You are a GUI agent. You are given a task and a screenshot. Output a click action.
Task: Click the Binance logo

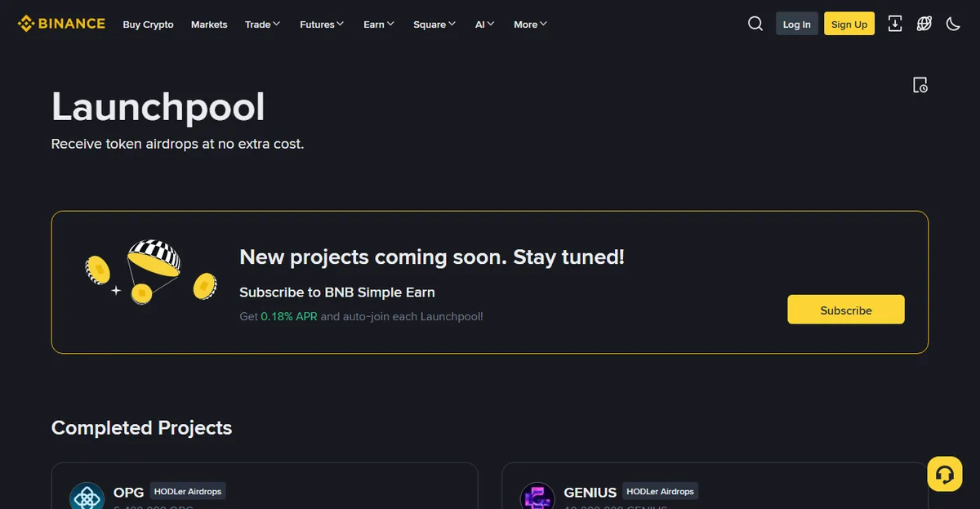[x=61, y=24]
